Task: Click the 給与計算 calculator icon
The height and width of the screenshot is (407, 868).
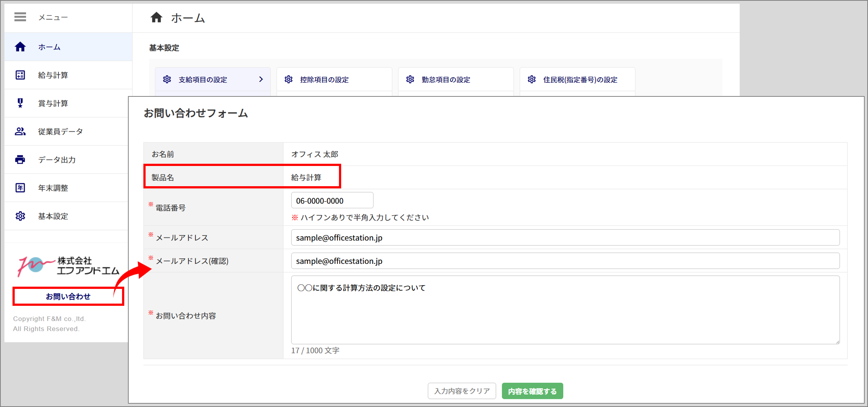Action: point(20,75)
